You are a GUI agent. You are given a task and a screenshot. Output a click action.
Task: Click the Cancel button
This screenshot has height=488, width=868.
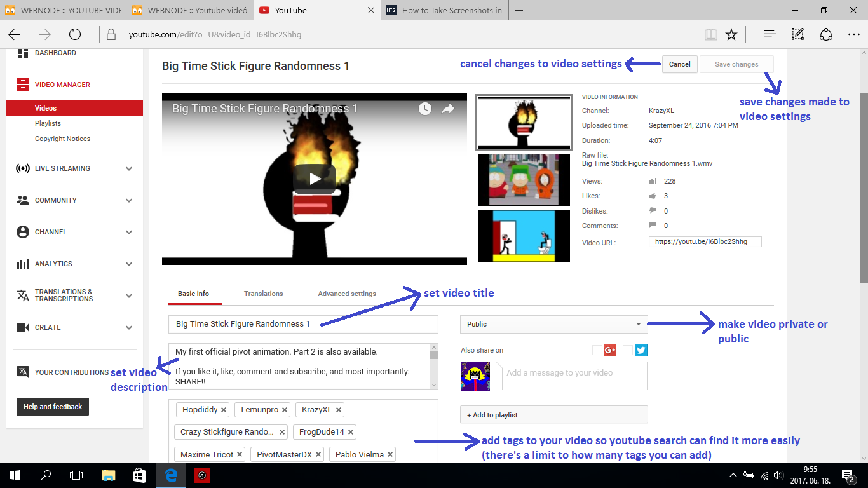coord(679,64)
